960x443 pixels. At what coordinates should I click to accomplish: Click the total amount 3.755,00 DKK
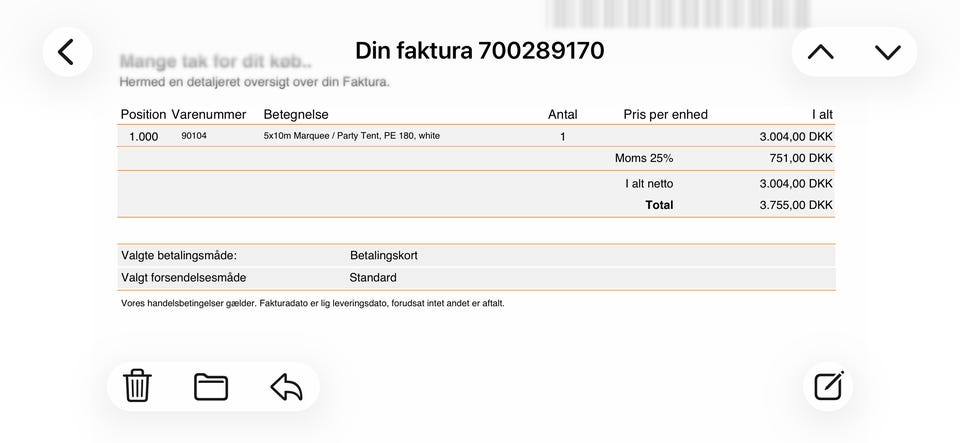coord(796,205)
